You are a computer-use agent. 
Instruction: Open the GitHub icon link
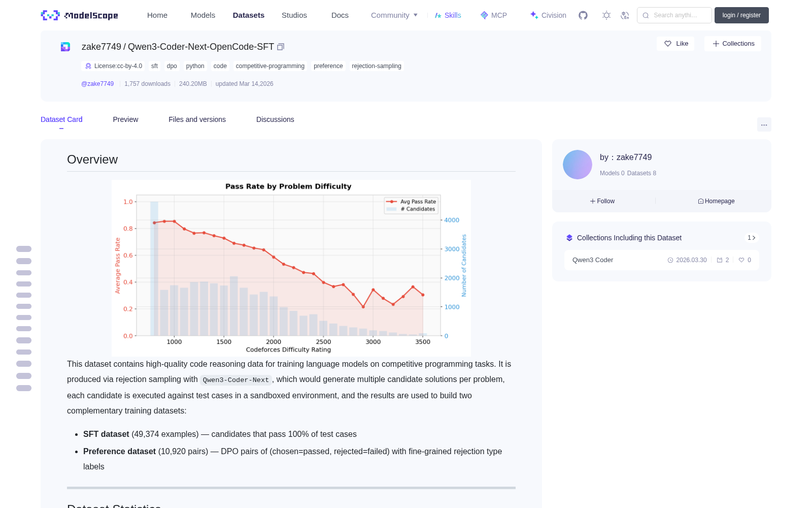click(583, 15)
